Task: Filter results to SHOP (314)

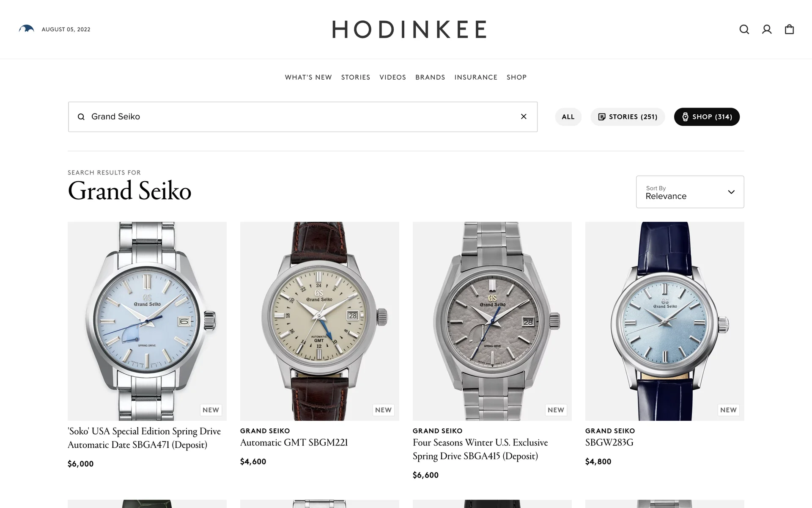Action: [707, 117]
